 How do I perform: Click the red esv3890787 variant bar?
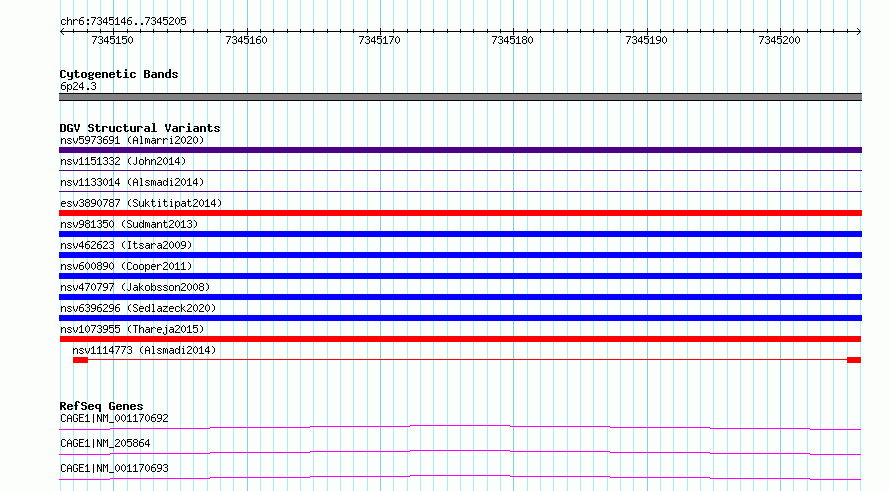(x=460, y=213)
